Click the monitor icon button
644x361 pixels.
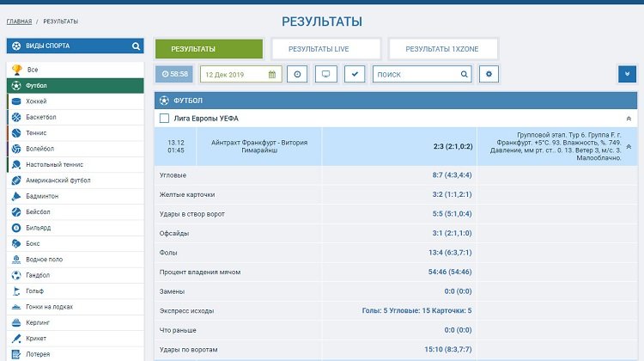(325, 75)
